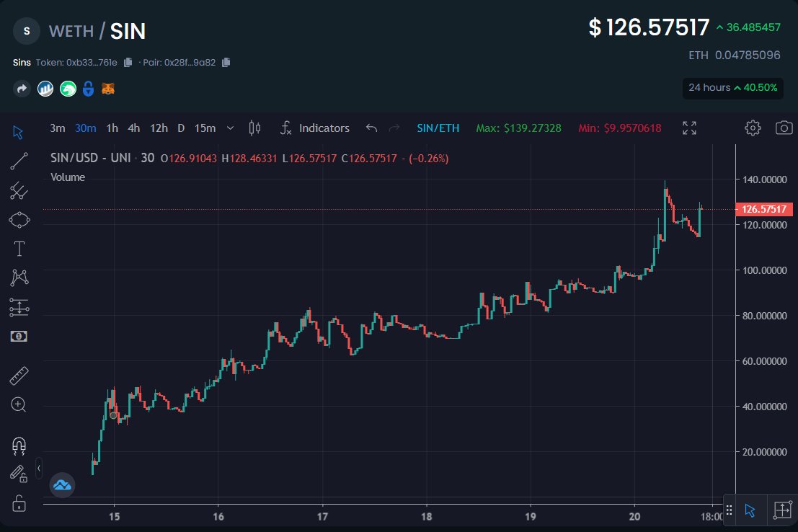
Task: Switch to 3m timeframe
Action: pos(58,128)
